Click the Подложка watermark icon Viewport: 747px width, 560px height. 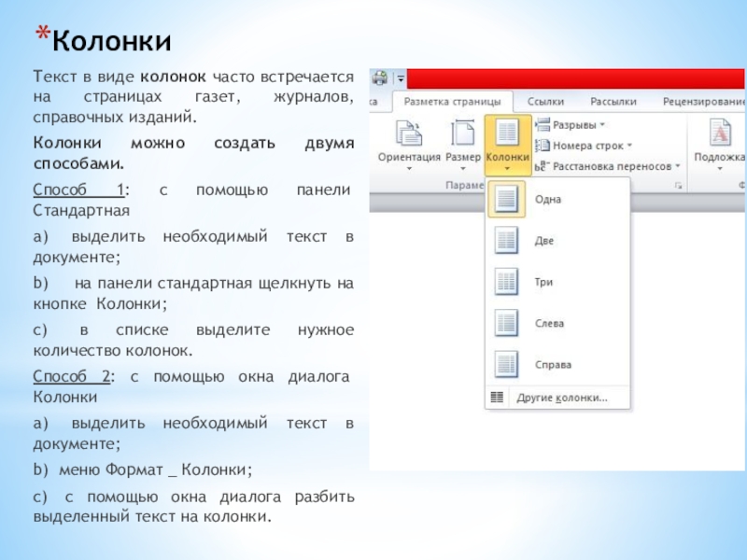(x=719, y=133)
